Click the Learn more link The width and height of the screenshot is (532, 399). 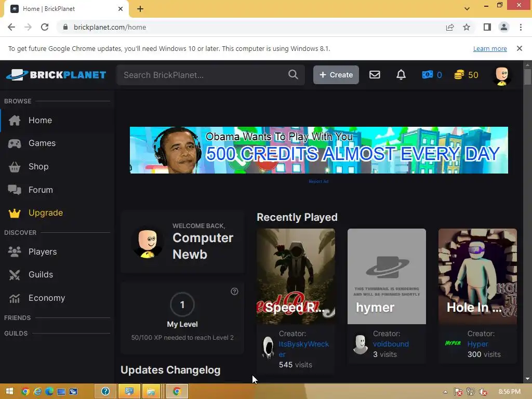tap(490, 48)
